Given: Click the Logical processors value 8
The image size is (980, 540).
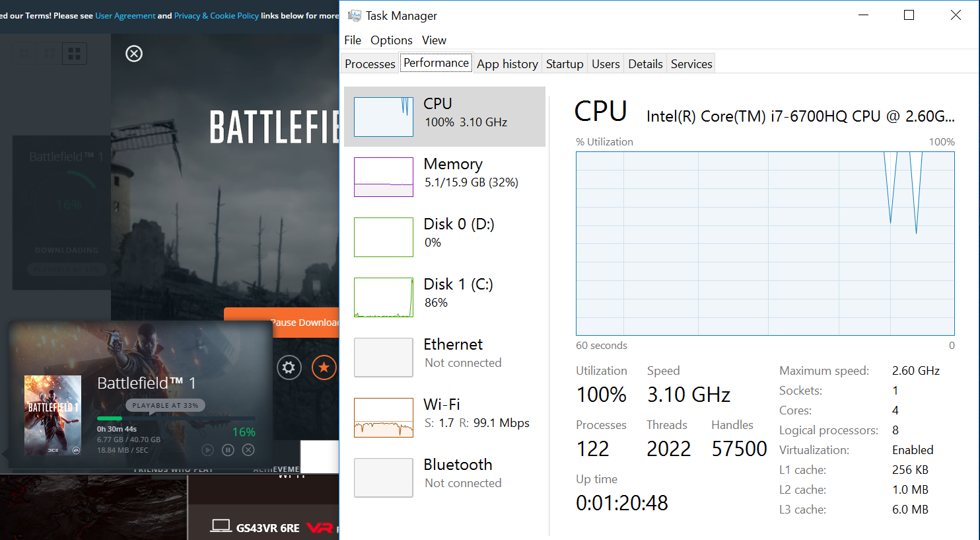Looking at the screenshot, I should coord(895,430).
